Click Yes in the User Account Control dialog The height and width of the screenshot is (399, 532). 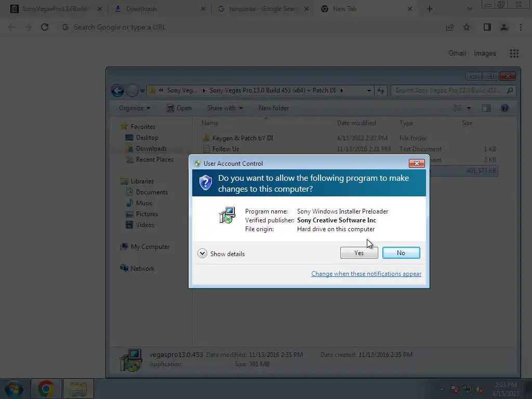(x=359, y=253)
